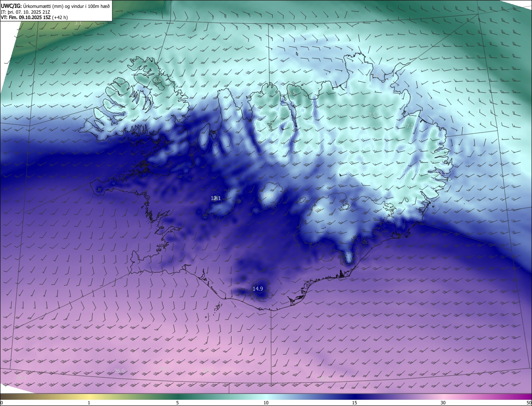
Task: Click the '30' tick on the color scale
Action: (x=443, y=403)
